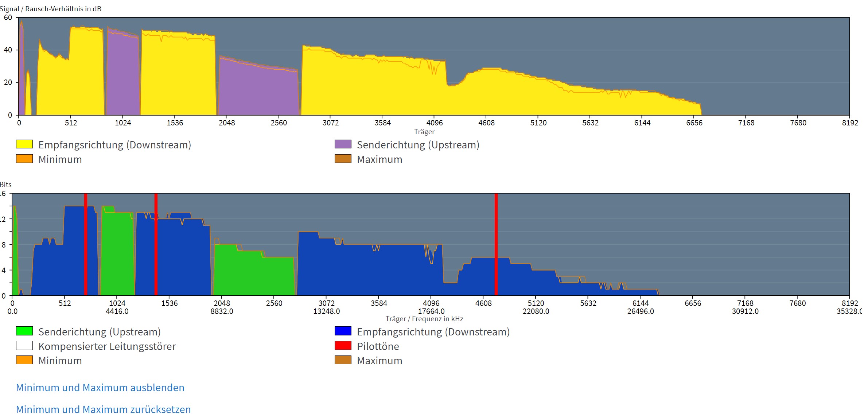868x416 pixels.
Task: Click the 4096 tick label on SNR chart axis
Action: (x=435, y=123)
